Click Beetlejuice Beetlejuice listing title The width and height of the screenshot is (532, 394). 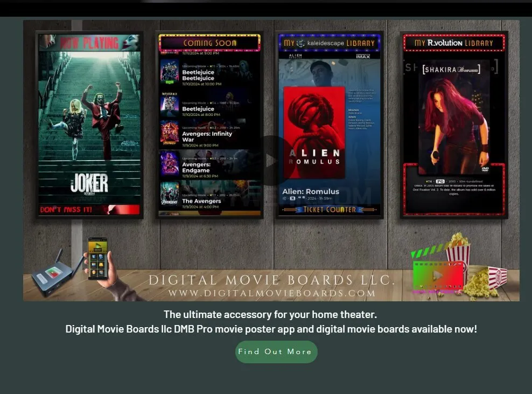coord(198,75)
